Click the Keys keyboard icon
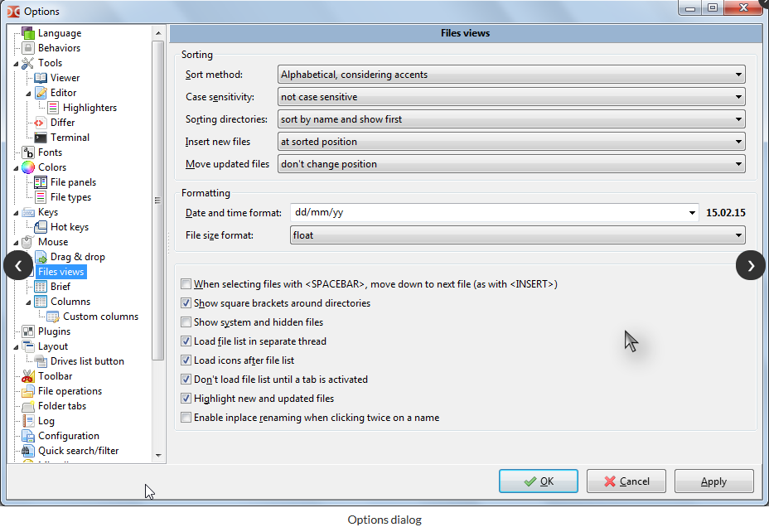769x532 pixels. click(28, 212)
